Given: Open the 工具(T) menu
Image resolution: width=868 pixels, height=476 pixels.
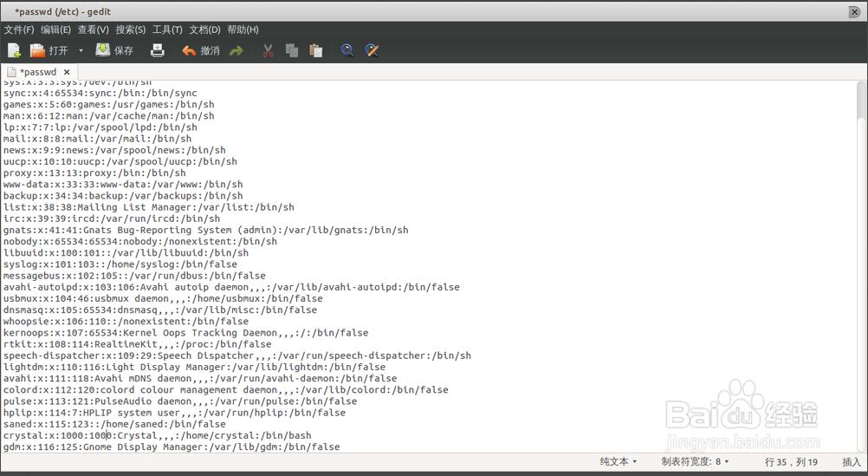Looking at the screenshot, I should point(167,30).
